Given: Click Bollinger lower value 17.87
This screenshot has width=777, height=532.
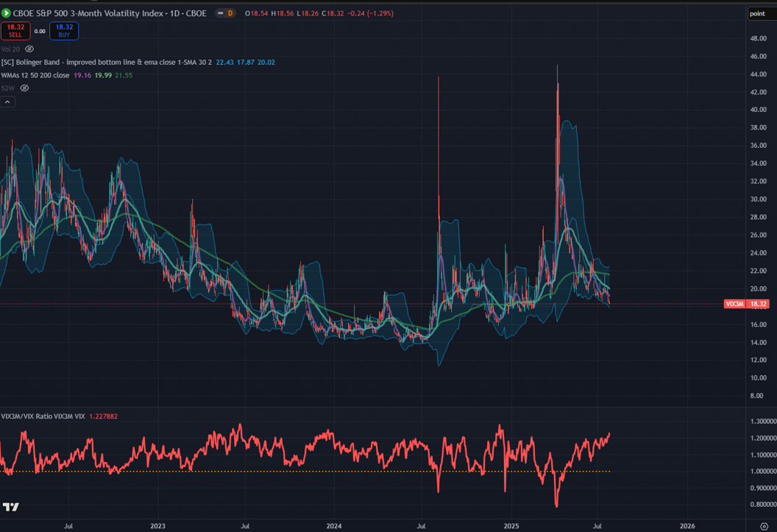Looking at the screenshot, I should point(245,63).
